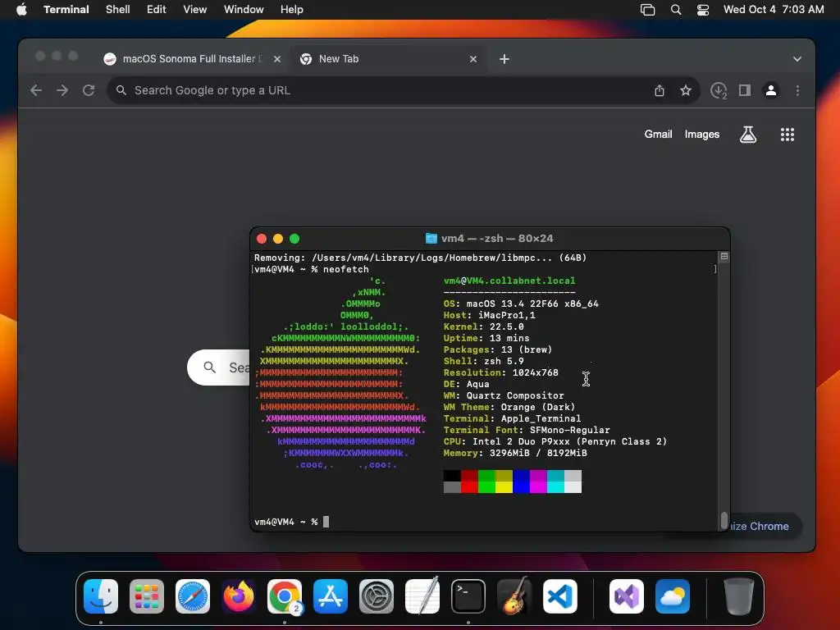Open GarageBand from the Dock
Screen dimensions: 840x630
tap(514, 596)
